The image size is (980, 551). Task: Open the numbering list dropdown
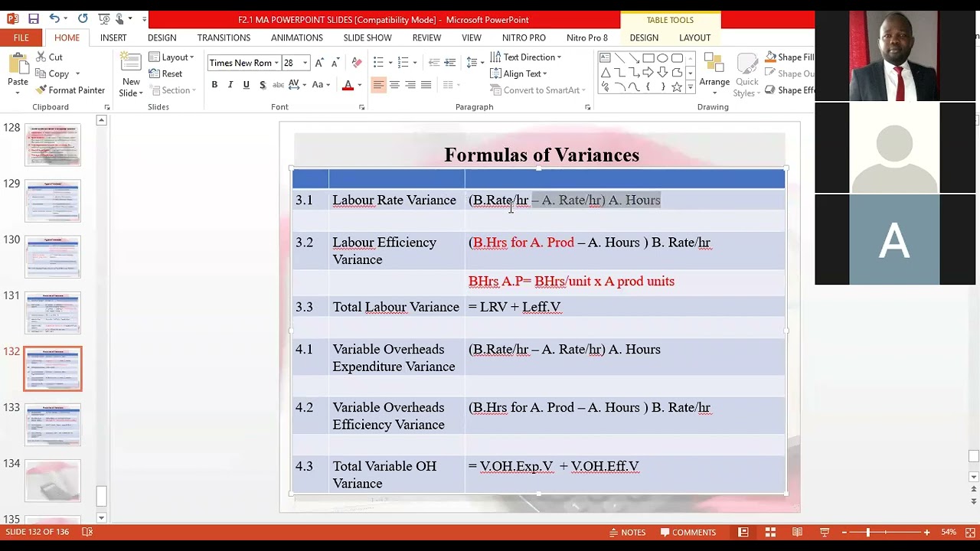point(414,63)
